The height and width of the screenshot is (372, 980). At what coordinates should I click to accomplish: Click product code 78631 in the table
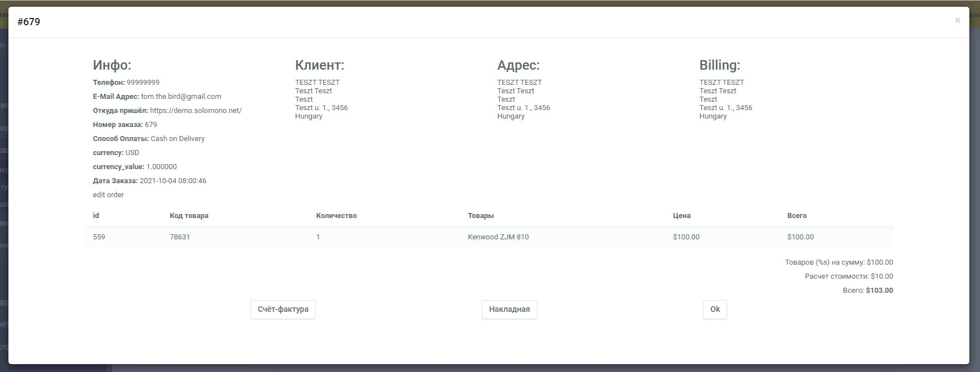[x=180, y=237]
